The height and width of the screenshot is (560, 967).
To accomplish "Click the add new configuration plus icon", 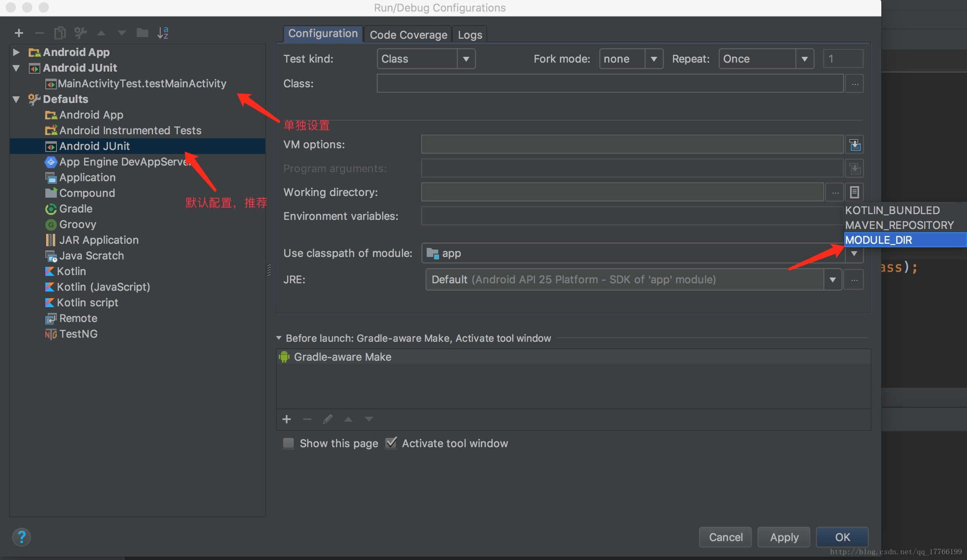I will point(19,33).
